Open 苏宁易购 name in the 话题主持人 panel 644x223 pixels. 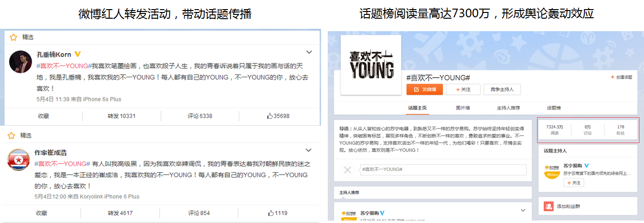click(x=572, y=165)
